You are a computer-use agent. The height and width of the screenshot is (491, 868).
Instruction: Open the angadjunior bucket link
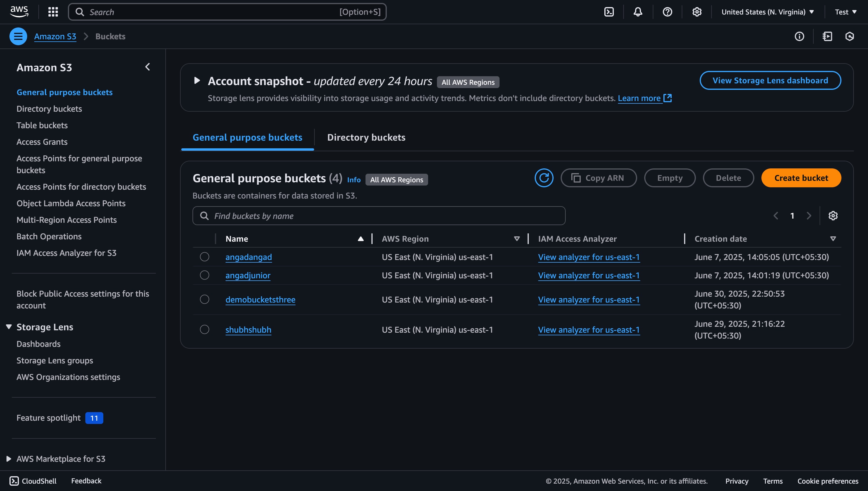(248, 276)
